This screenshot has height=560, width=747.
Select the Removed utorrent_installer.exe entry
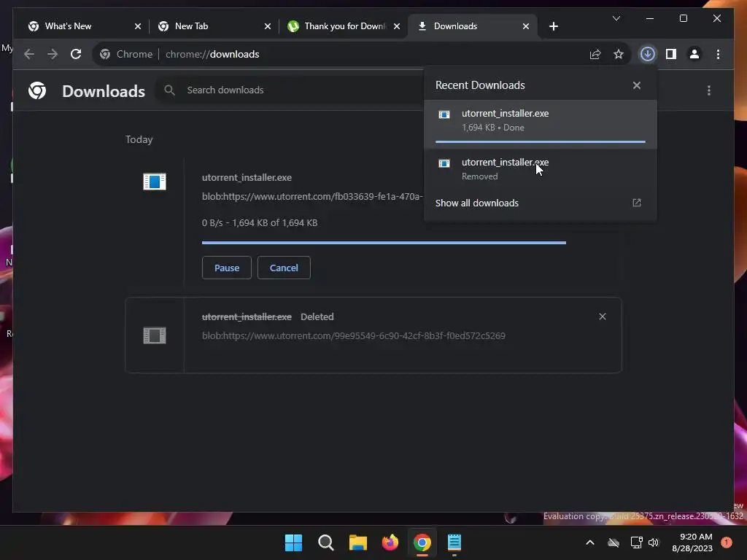click(541, 169)
